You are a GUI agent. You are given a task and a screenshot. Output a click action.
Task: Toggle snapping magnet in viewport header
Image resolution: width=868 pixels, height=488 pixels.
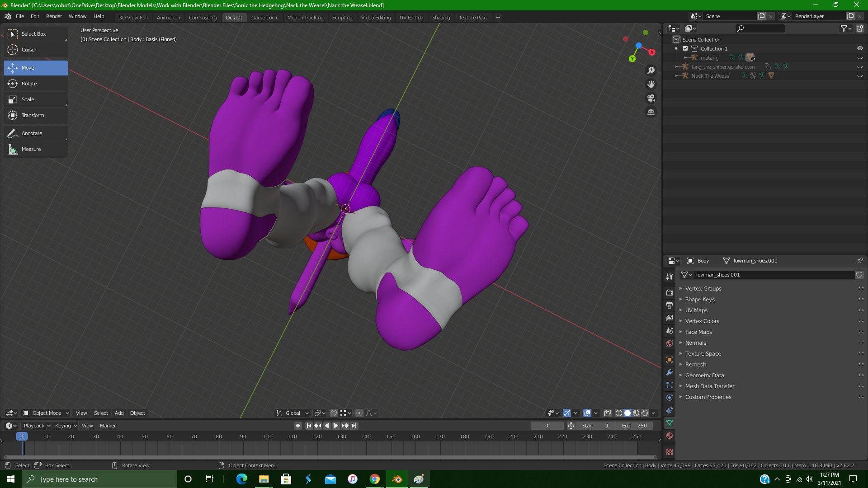[334, 413]
